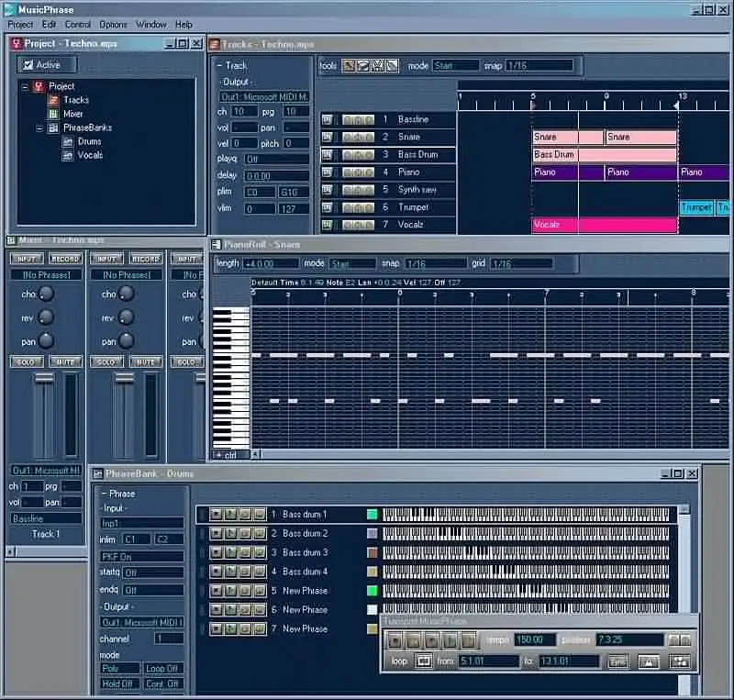Select the eraser tool in Tracks toolbar

tap(363, 65)
